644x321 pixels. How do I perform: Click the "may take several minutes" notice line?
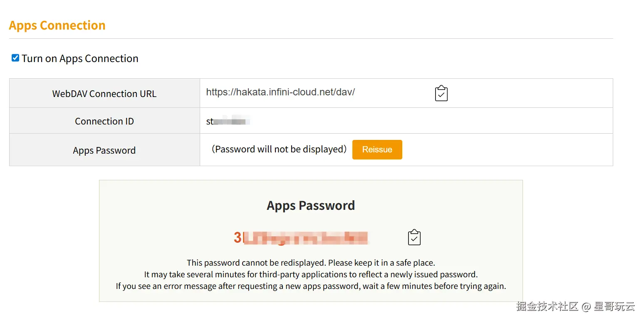[311, 274]
